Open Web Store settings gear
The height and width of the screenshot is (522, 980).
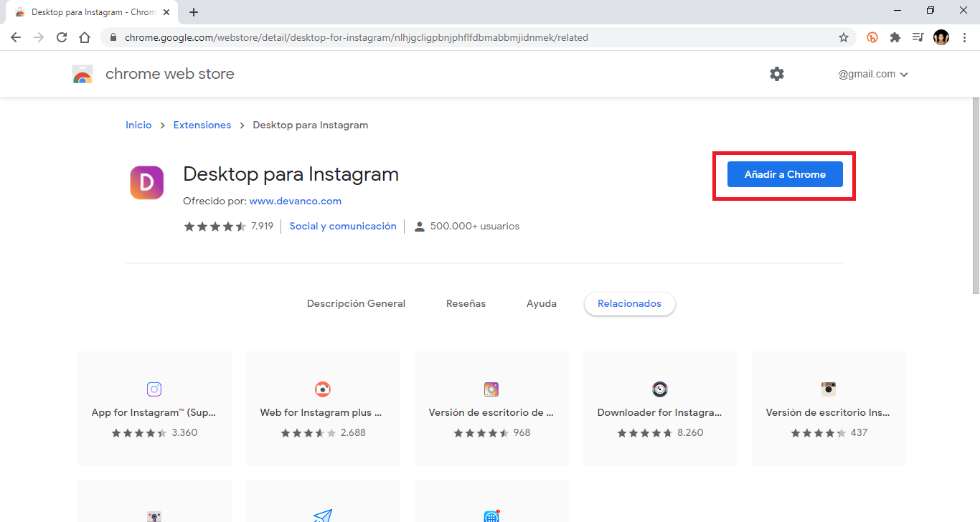(777, 74)
